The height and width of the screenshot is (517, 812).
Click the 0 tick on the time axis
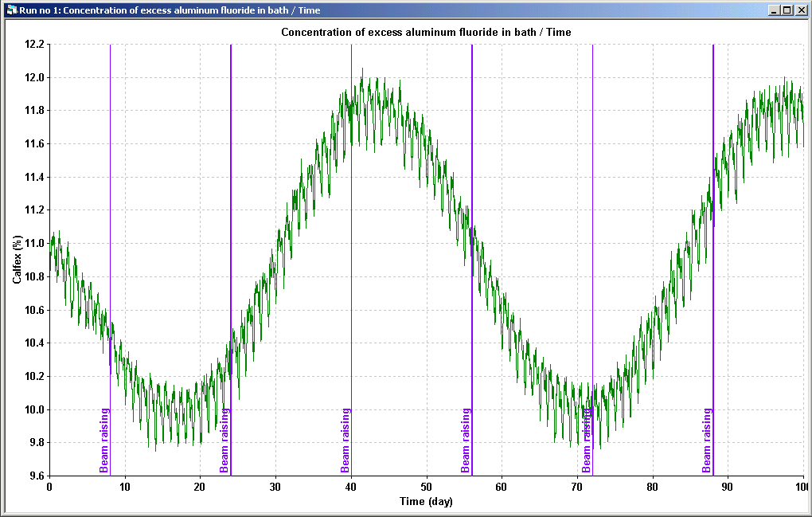coord(49,486)
